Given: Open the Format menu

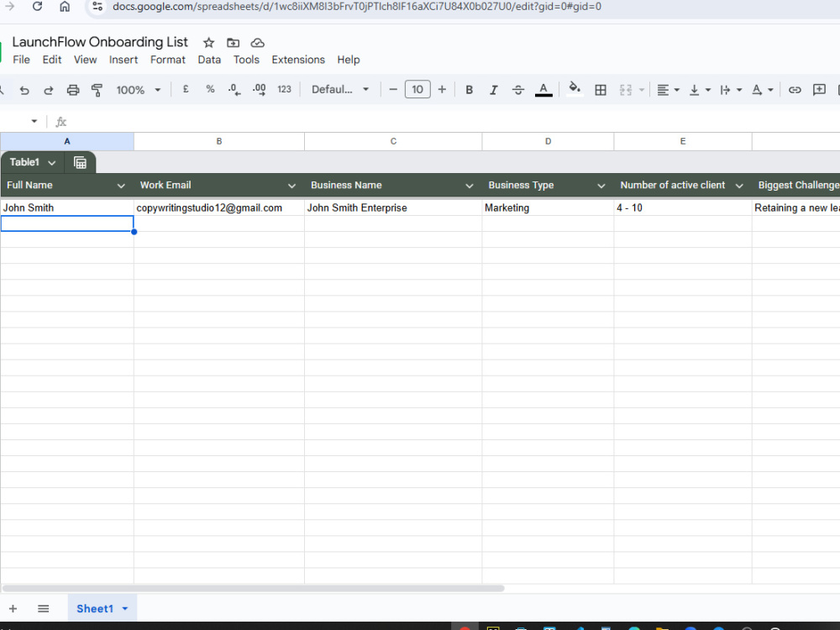Looking at the screenshot, I should (168, 60).
